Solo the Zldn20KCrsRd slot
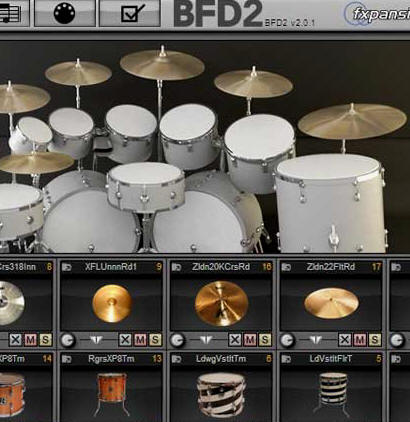Viewport: 410px width, 422px height. [x=265, y=340]
